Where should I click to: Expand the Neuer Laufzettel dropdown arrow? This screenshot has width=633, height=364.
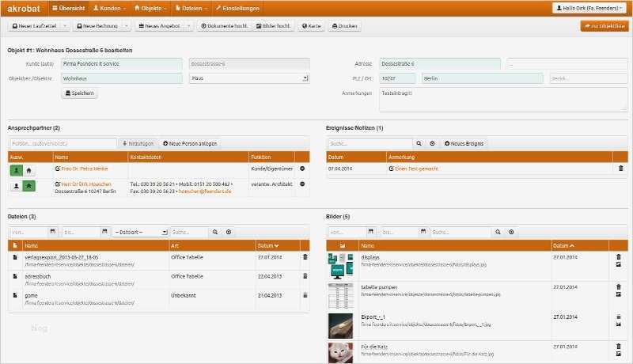pos(65,26)
